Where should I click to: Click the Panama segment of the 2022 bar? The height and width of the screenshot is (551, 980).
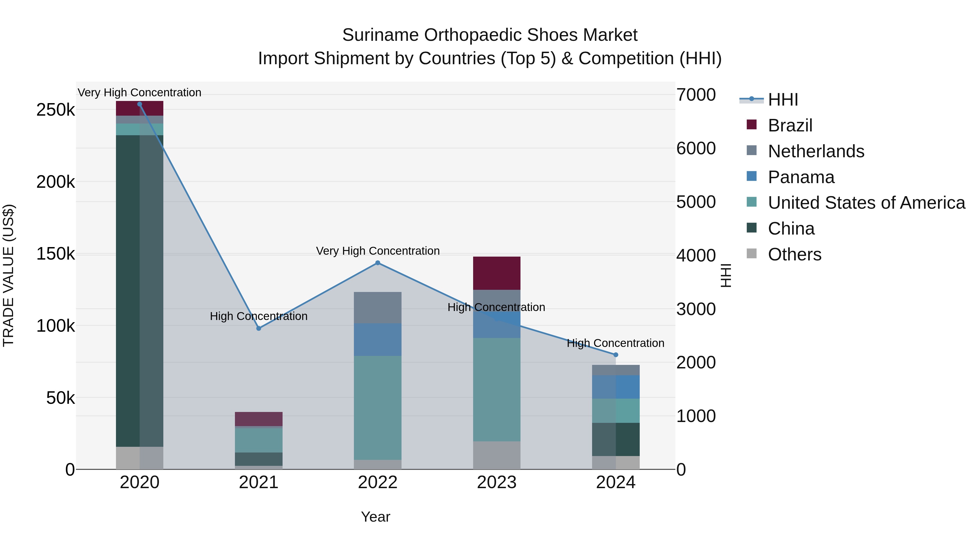[378, 340]
